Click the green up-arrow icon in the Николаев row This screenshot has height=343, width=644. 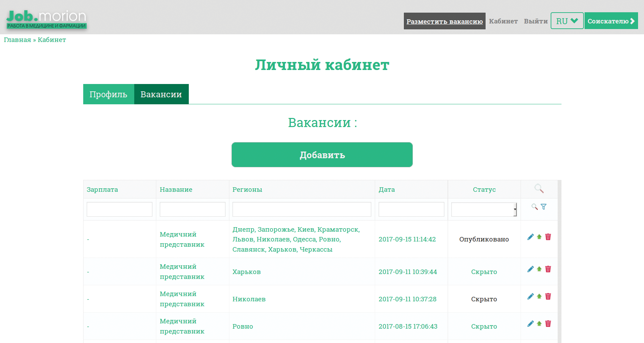tap(539, 296)
